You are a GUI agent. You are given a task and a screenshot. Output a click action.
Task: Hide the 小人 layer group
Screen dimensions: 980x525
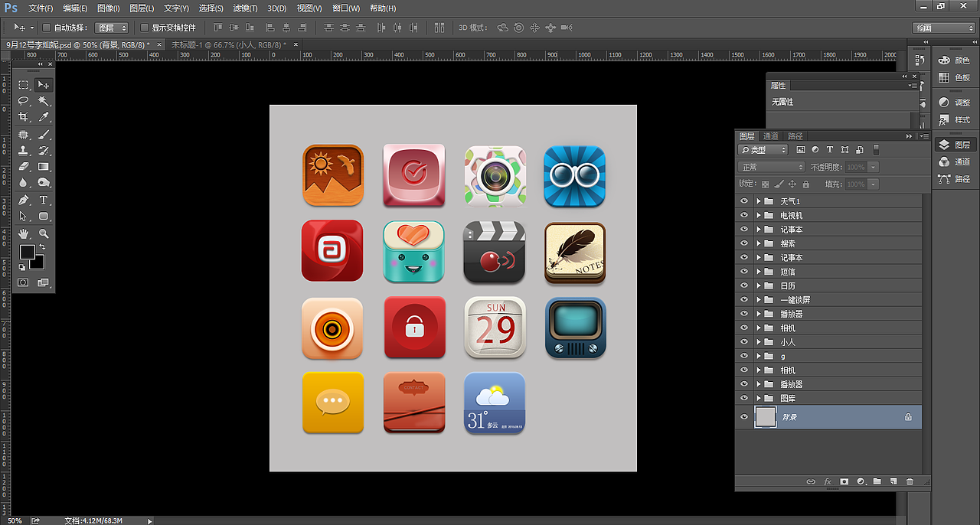(x=744, y=342)
